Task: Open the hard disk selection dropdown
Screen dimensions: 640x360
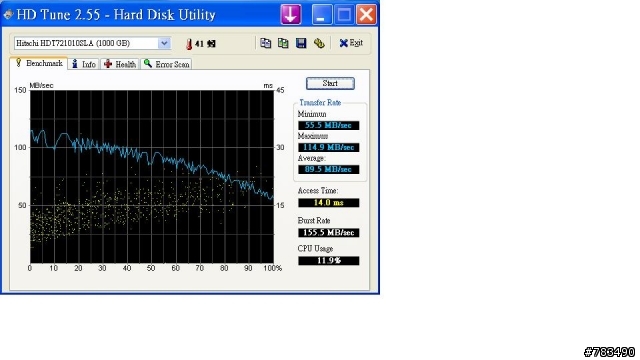Action: [164, 43]
